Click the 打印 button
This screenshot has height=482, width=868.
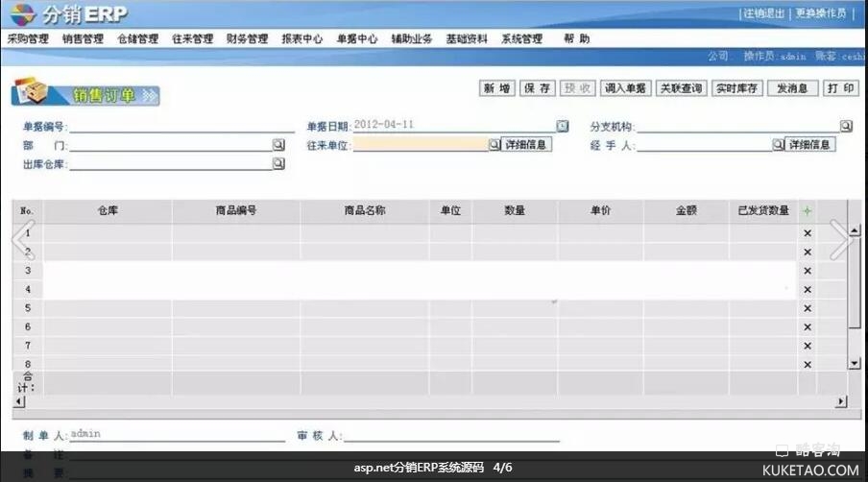coord(841,88)
